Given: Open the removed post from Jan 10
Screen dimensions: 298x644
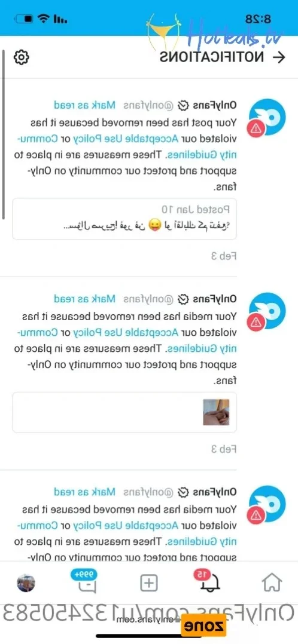Looking at the screenshot, I should (124, 219).
